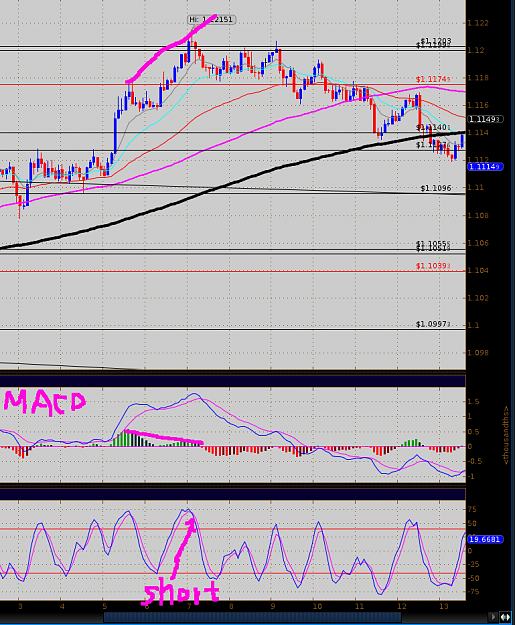Click the 1.11493 price bubble on the axis
The width and height of the screenshot is (515, 625).
(485, 119)
